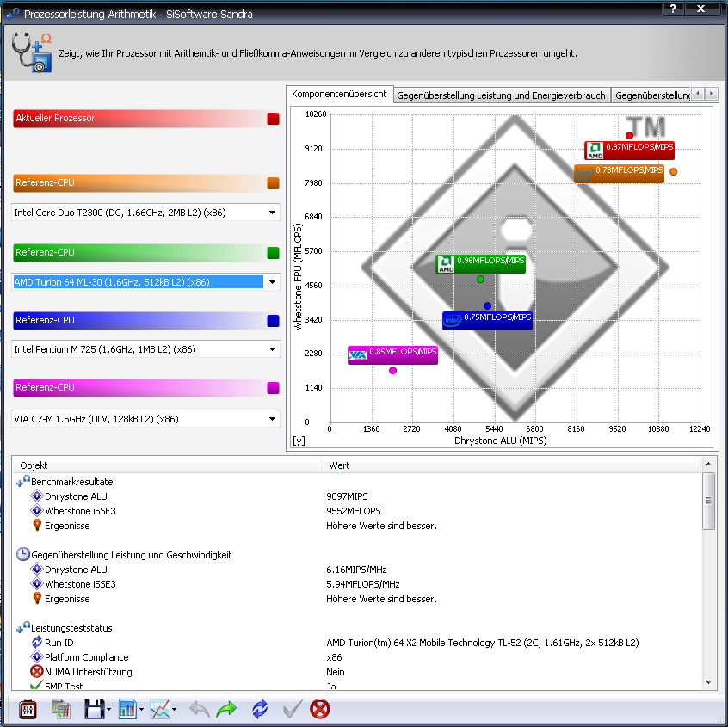Click the line graph icon
Image resolution: width=728 pixels, height=727 pixels.
pos(160,709)
